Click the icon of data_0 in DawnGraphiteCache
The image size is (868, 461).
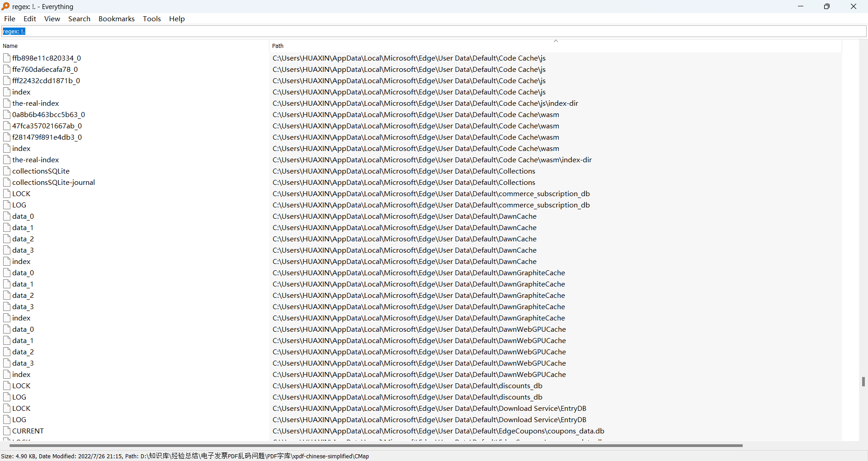click(x=7, y=273)
